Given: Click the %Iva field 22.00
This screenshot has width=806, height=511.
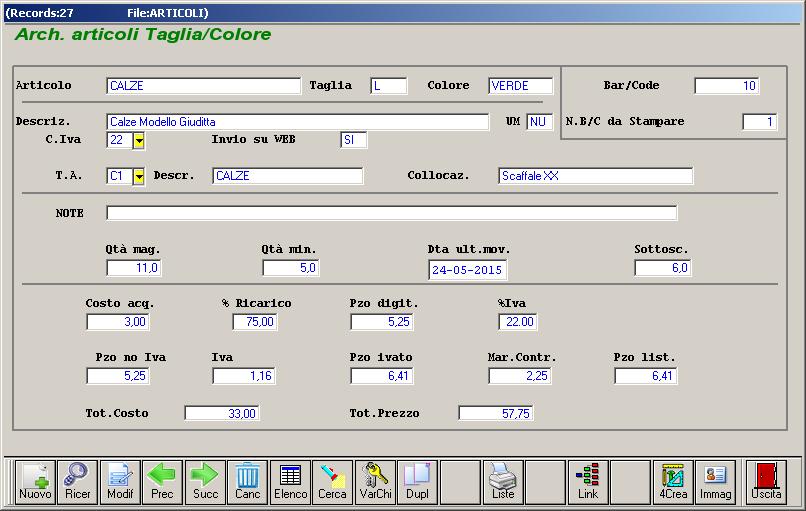Looking at the screenshot, I should pos(518,322).
